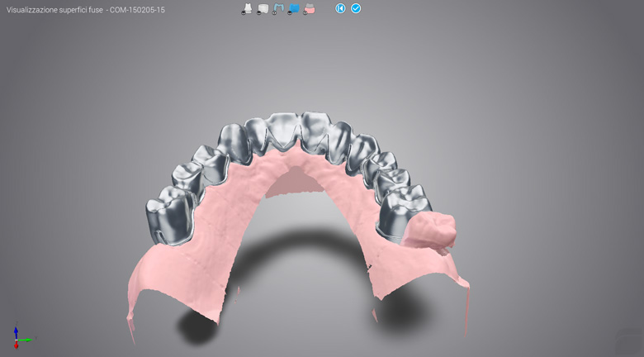The height and width of the screenshot is (357, 644).
Task: Toggle the light-blue bridge framework visibility icon
Action: [278, 8]
